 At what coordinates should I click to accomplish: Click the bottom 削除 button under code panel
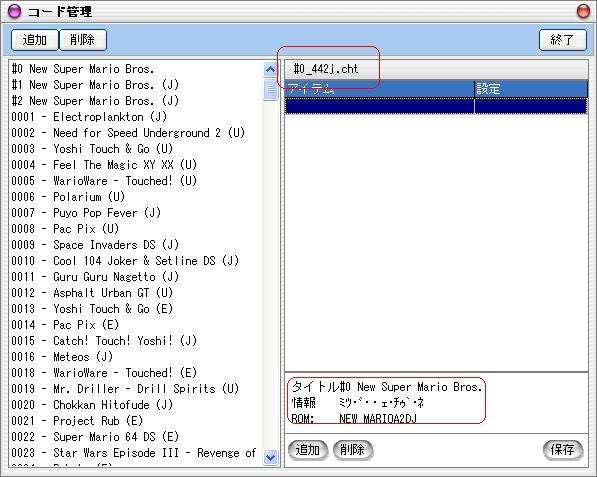click(353, 450)
